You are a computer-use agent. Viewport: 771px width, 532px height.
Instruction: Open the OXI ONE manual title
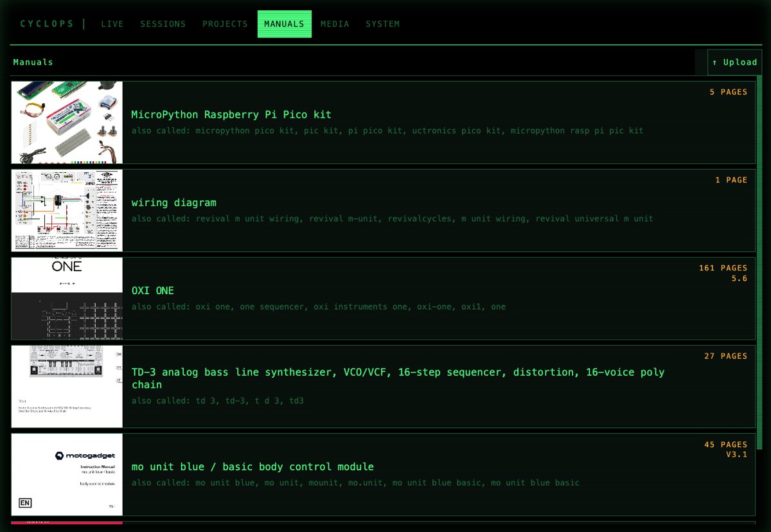click(153, 291)
